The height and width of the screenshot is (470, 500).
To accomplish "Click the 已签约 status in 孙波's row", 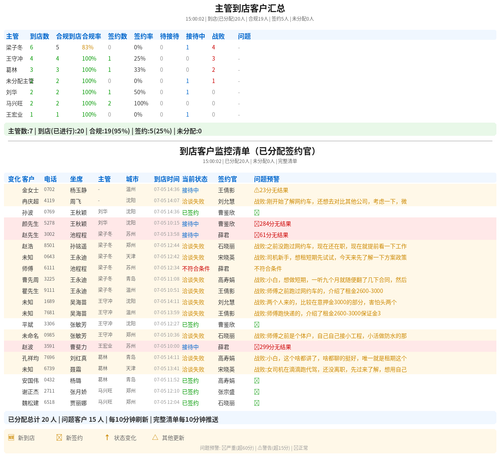I will pyautogui.click(x=190, y=213).
